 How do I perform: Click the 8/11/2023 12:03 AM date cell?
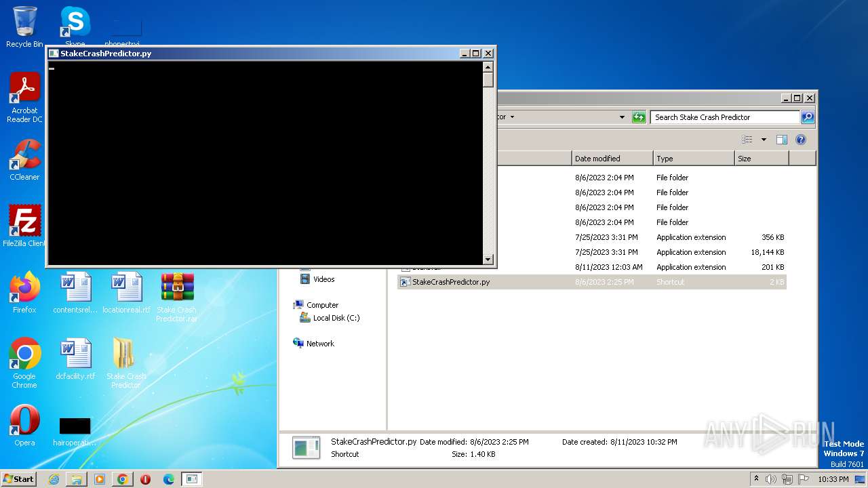coord(609,267)
